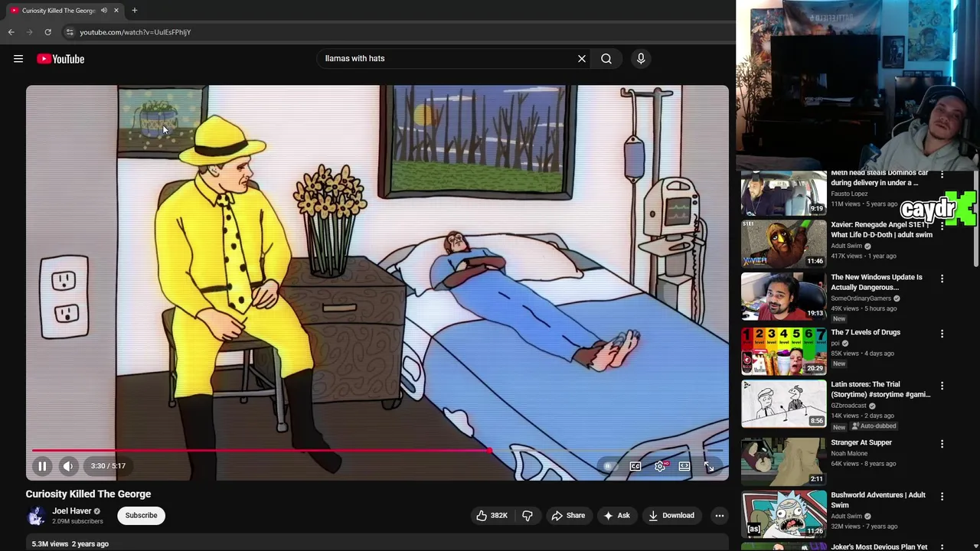Open options for Stranger At Supper

click(x=942, y=444)
